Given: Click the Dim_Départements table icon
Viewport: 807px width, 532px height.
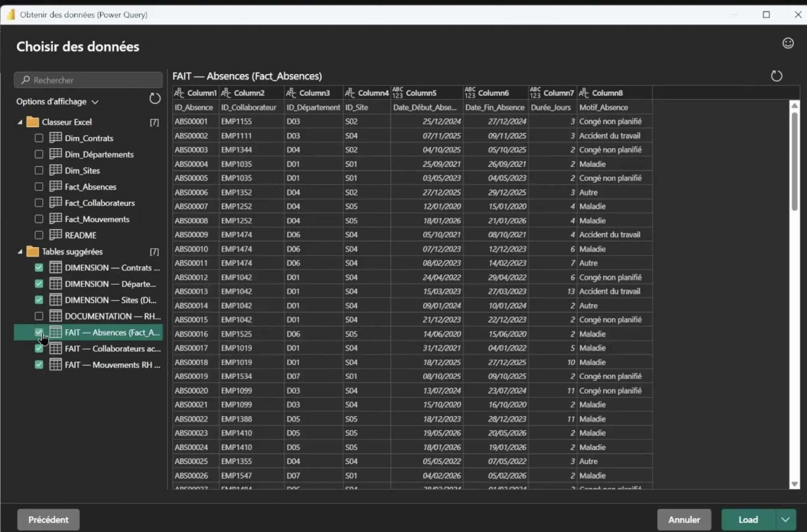Looking at the screenshot, I should click(x=55, y=154).
